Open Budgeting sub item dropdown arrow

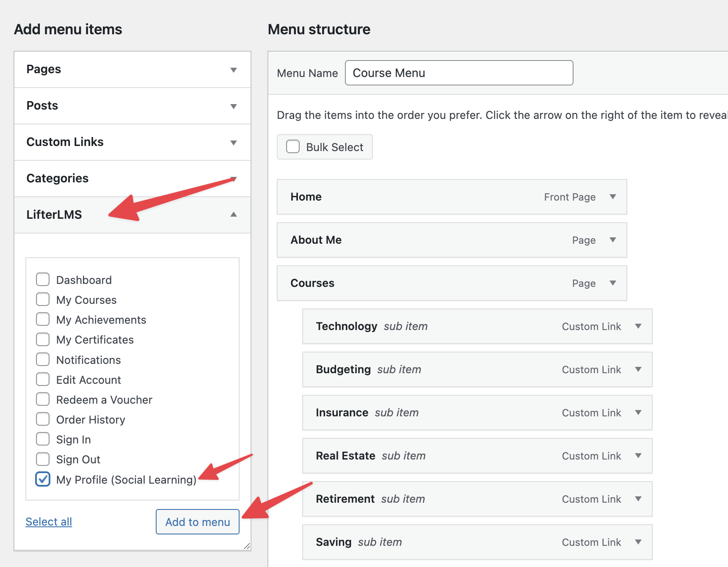pos(638,369)
